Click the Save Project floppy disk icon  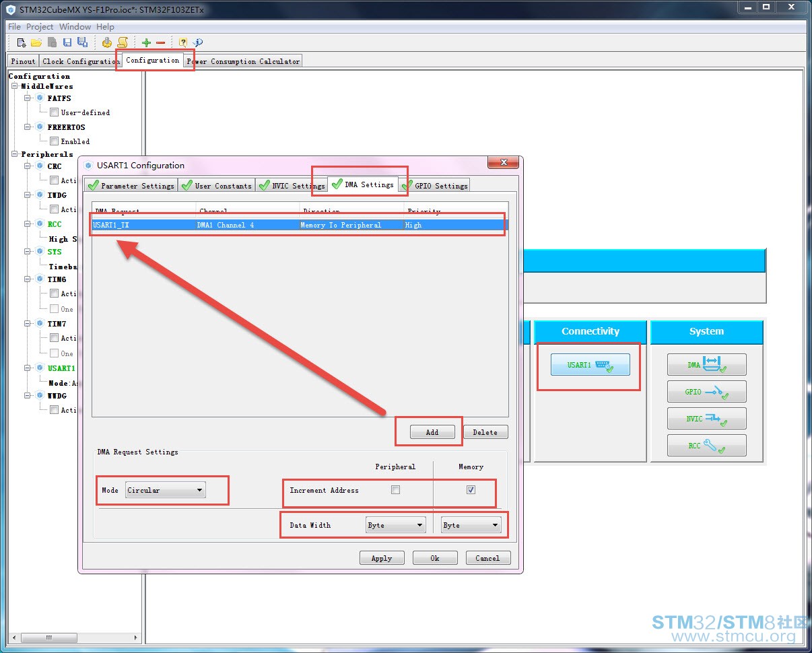(x=67, y=42)
